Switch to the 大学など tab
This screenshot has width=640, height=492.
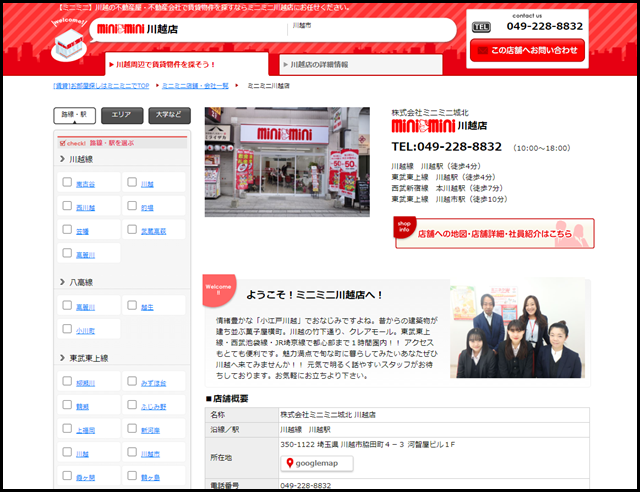tap(169, 115)
